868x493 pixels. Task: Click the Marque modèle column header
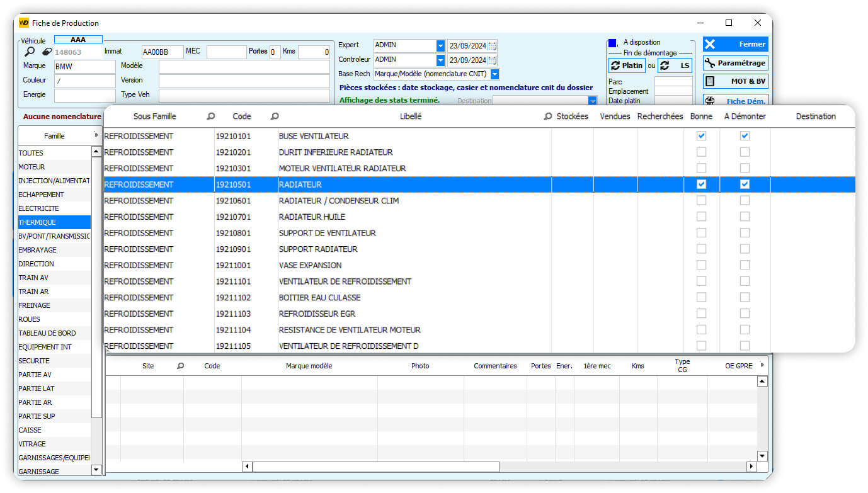(309, 366)
